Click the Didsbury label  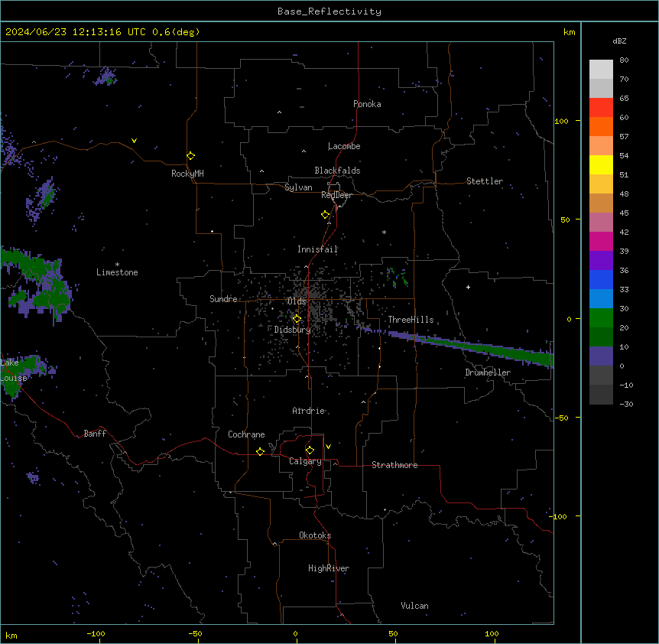tap(292, 330)
